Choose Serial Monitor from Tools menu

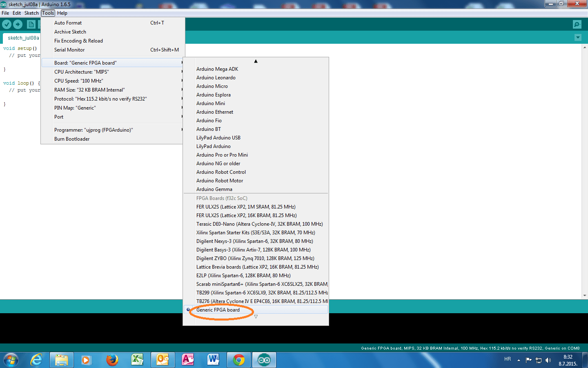[69, 50]
